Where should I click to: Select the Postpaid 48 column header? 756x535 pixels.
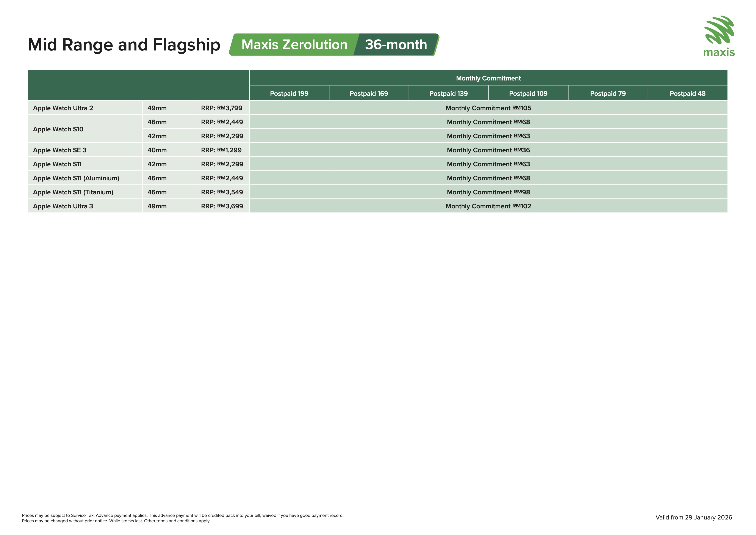[687, 94]
